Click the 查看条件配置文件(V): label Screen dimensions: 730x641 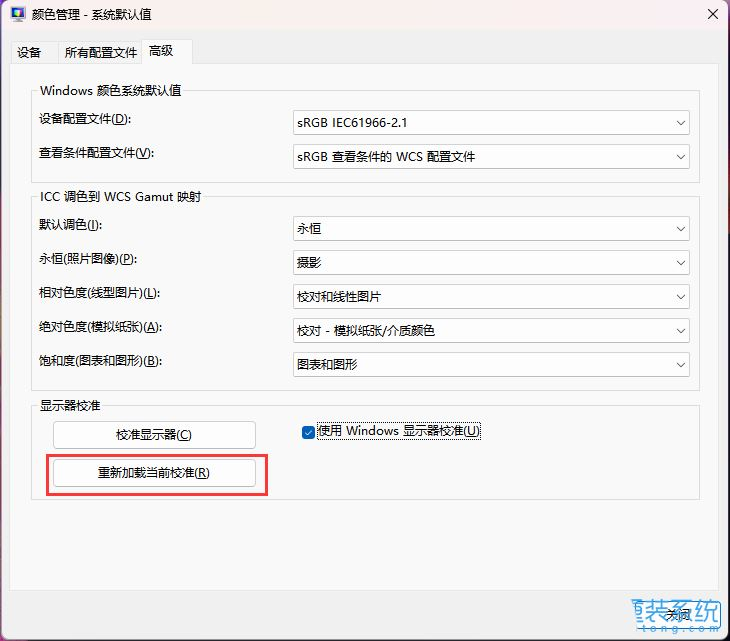coord(96,153)
